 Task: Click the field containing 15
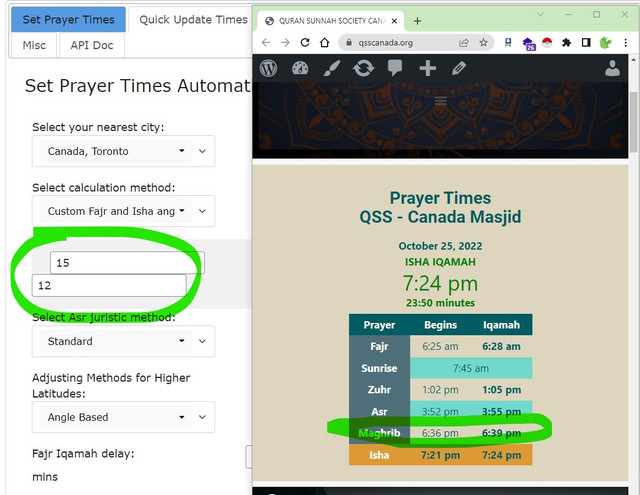(127, 262)
